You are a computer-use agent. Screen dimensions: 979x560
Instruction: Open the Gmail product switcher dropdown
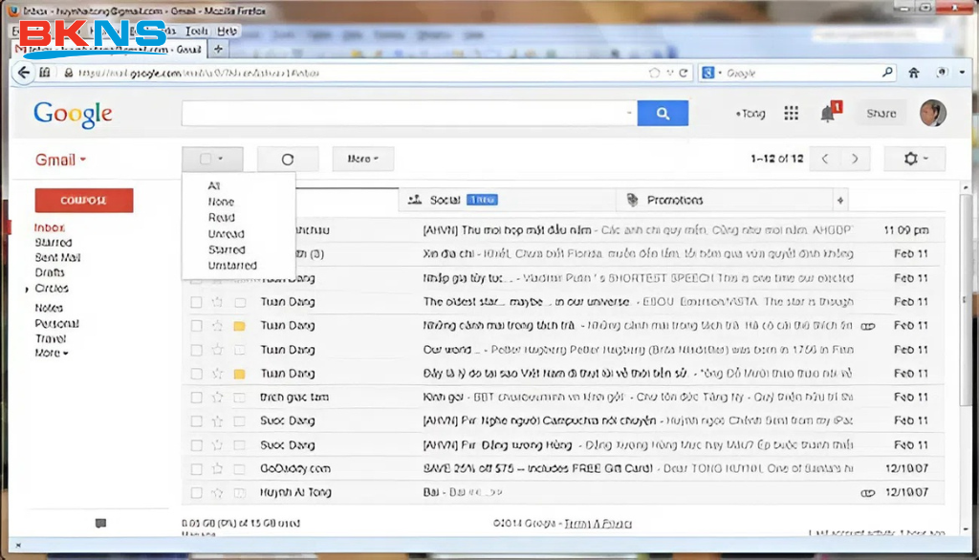61,160
